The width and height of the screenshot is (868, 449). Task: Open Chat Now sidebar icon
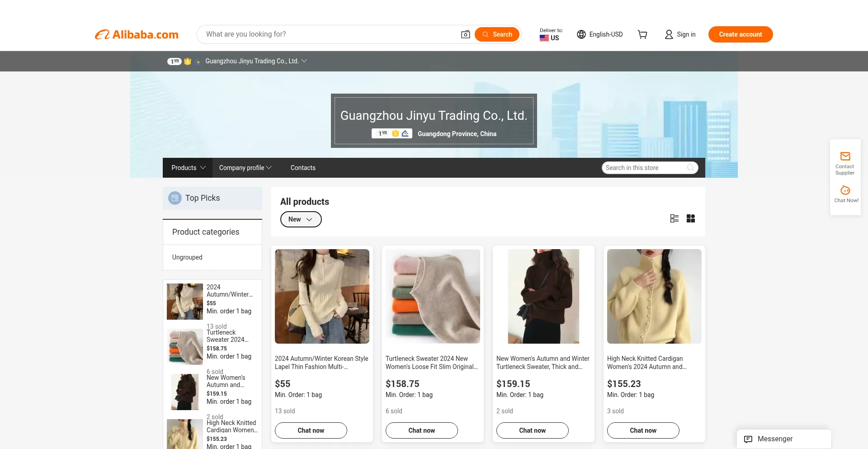[x=845, y=190]
